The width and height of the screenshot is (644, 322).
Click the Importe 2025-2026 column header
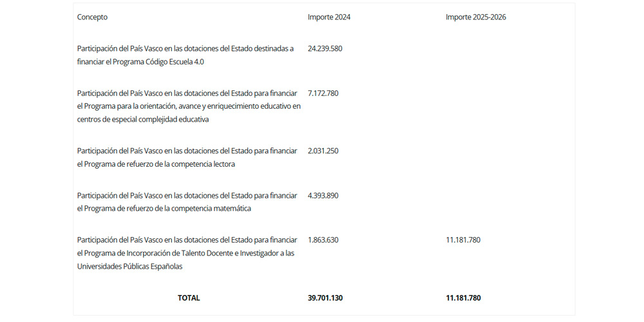[475, 17]
